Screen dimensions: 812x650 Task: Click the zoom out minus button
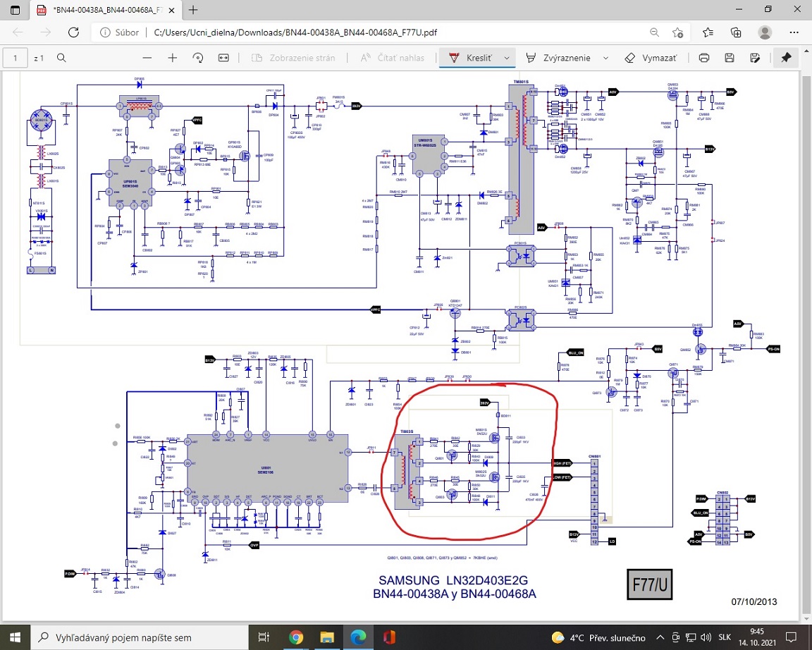tap(147, 58)
